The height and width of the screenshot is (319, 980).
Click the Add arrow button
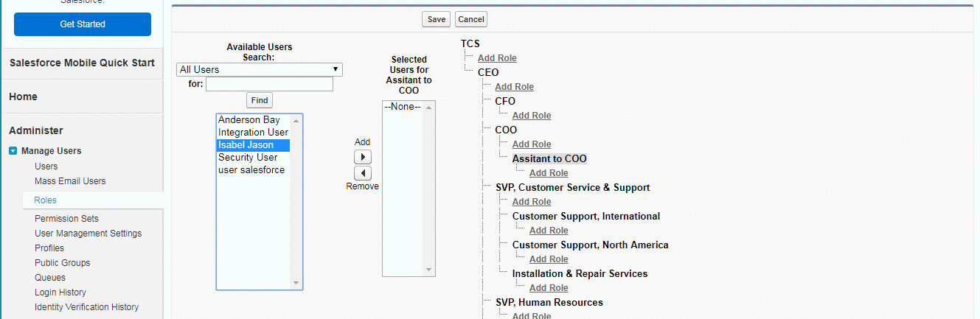click(x=362, y=157)
